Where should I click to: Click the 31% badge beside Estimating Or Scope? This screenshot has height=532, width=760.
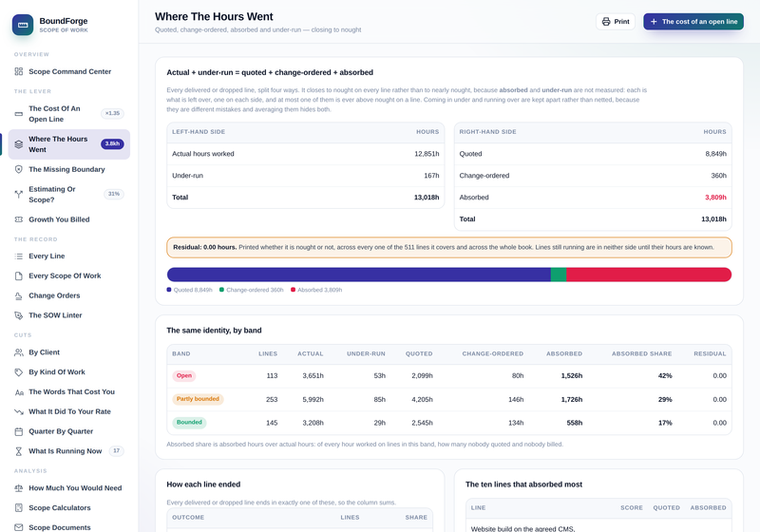[114, 194]
